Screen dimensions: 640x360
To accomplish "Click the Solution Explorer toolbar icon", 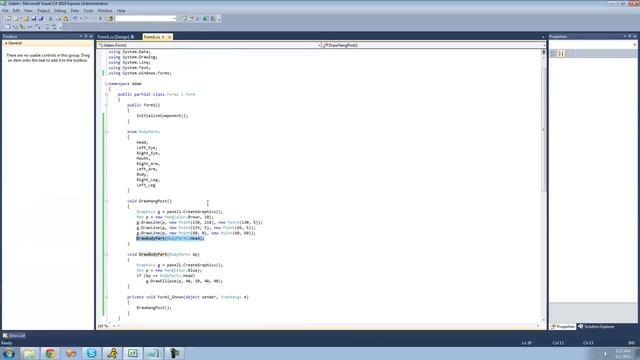I will tap(184, 19).
